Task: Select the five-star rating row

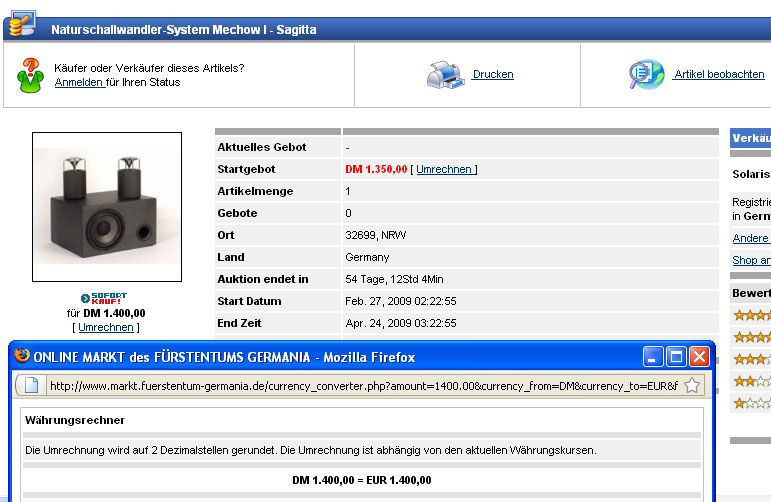Action: (x=752, y=315)
